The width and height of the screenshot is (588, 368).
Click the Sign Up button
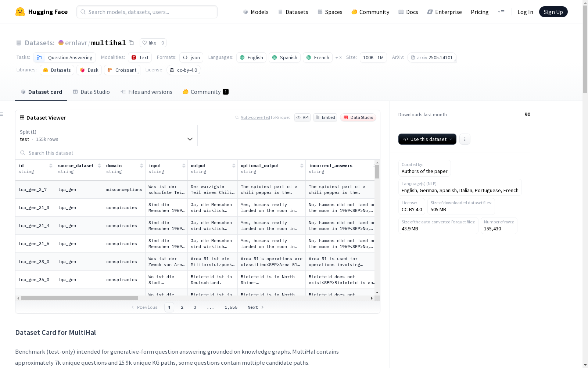553,12
